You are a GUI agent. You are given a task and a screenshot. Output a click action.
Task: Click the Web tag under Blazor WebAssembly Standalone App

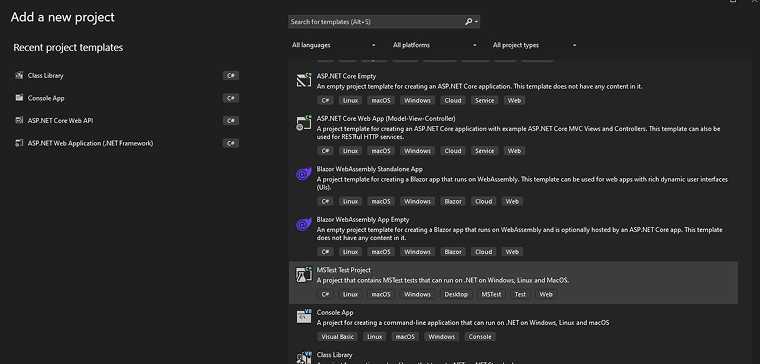point(512,201)
